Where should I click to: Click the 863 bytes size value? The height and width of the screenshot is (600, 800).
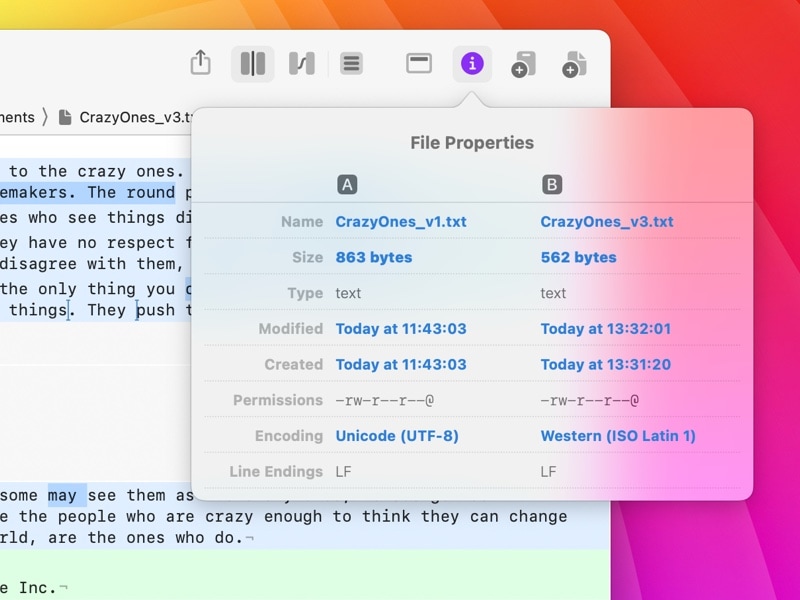click(x=374, y=257)
